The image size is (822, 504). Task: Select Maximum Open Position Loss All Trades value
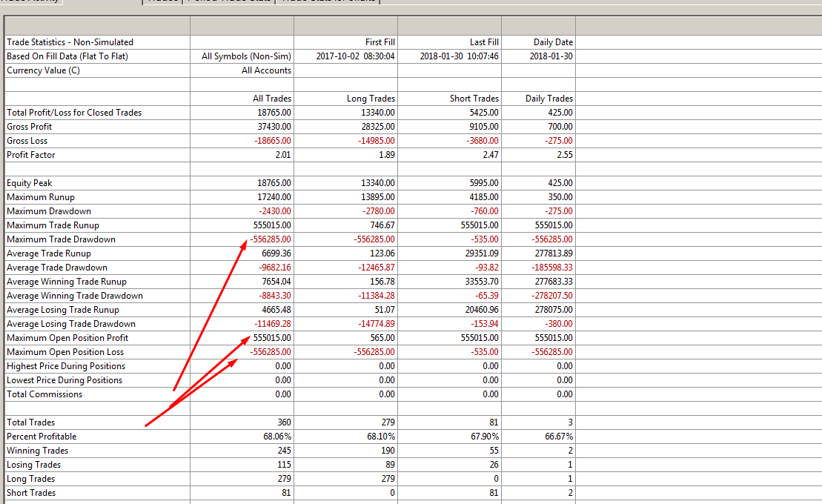point(270,352)
